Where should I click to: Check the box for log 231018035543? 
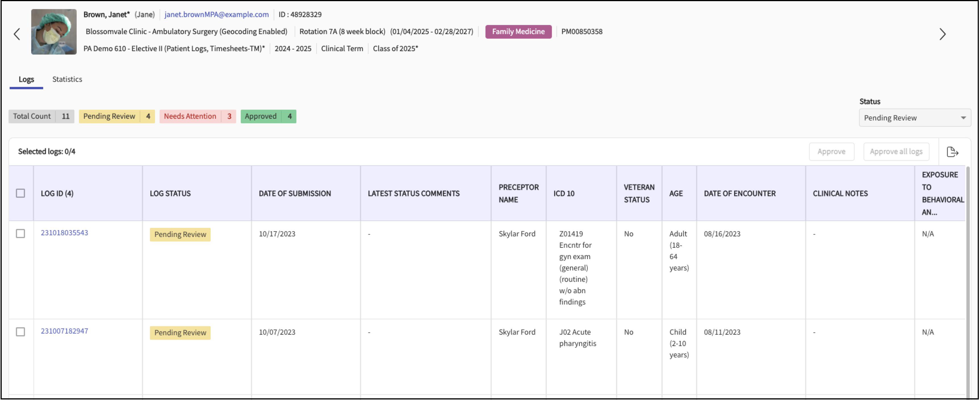[x=20, y=234]
